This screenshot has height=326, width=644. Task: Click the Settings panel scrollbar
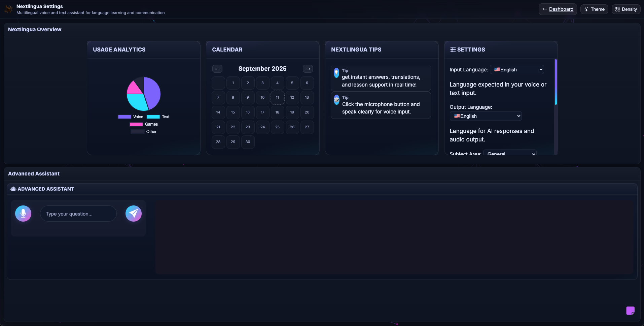pos(556,82)
